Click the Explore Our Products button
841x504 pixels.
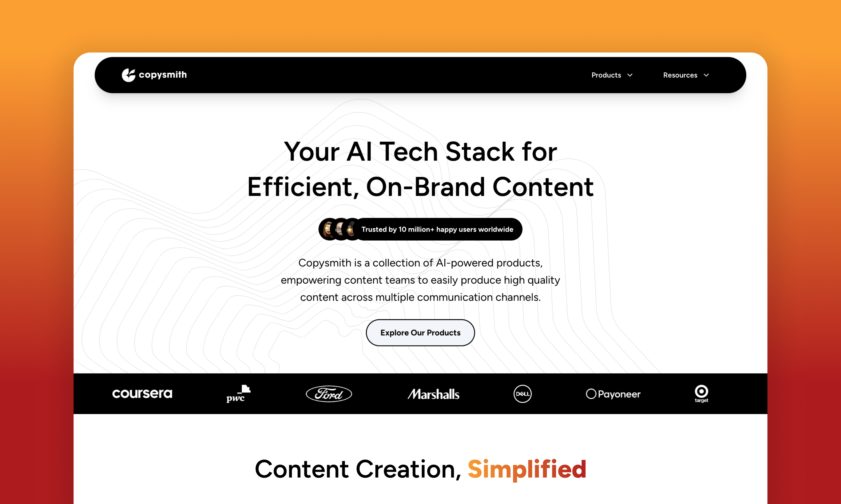(x=420, y=333)
